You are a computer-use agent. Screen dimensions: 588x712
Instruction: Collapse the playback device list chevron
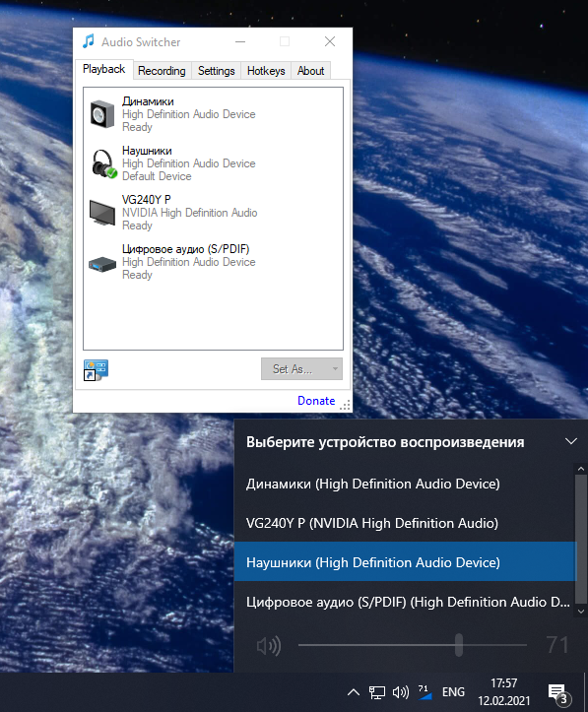point(570,441)
